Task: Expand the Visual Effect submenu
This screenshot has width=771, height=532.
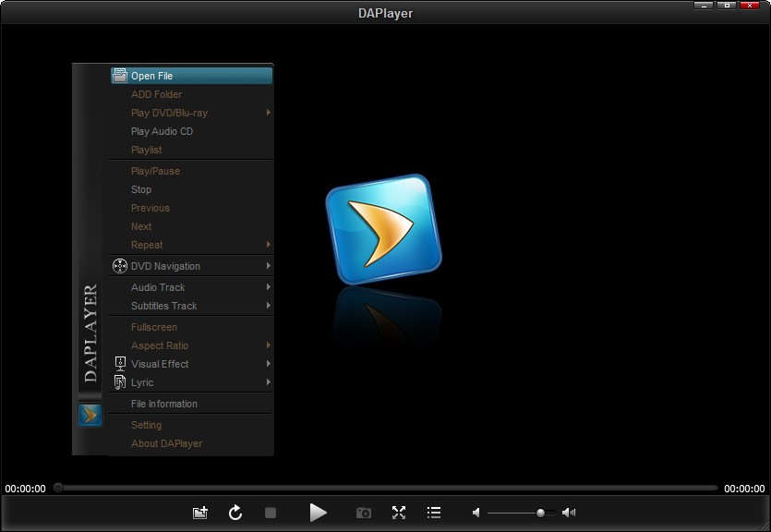Action: [x=160, y=364]
